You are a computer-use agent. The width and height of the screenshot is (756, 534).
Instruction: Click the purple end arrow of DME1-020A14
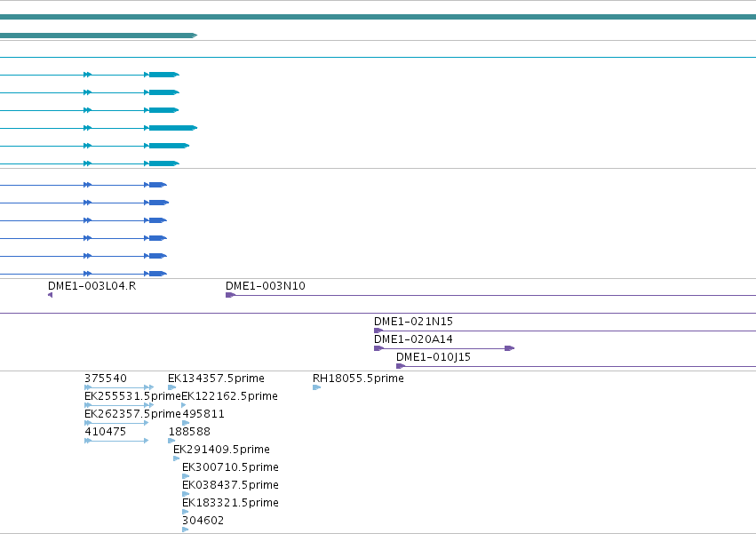click(510, 348)
